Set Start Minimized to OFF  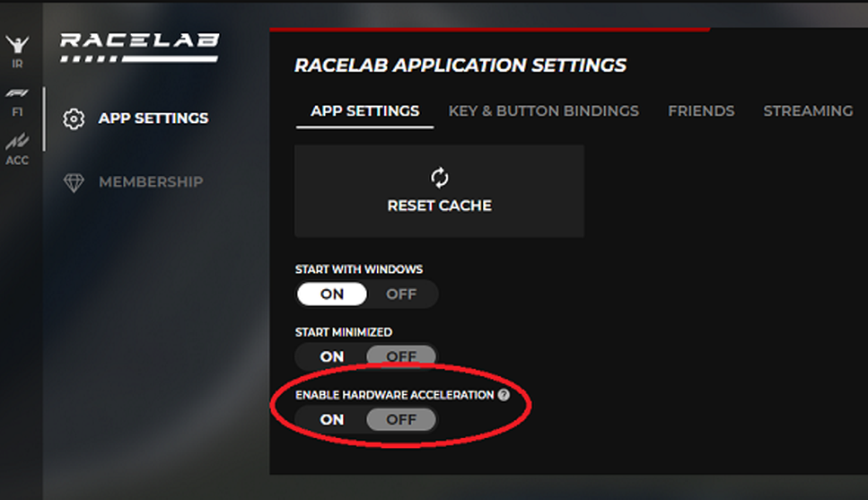[x=401, y=356]
